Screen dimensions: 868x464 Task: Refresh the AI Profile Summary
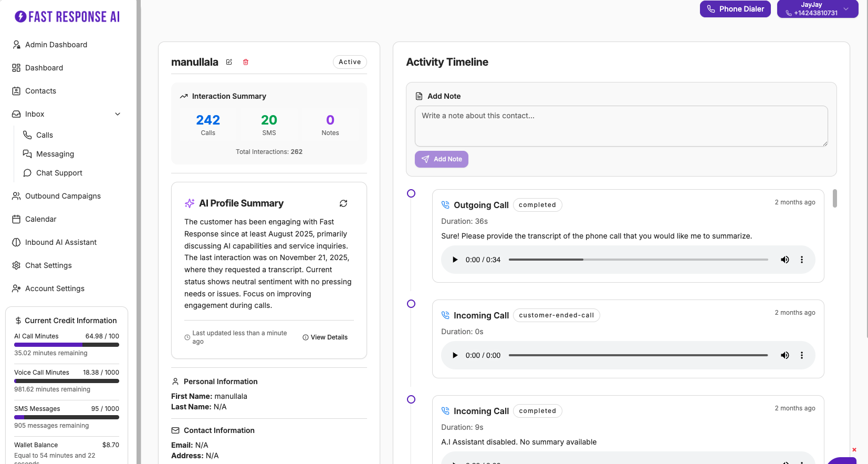(x=343, y=203)
